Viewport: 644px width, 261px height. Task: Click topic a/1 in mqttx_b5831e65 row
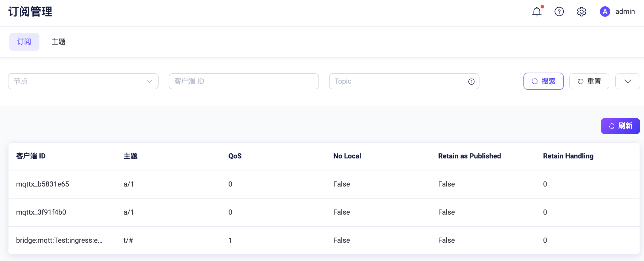coord(129,184)
